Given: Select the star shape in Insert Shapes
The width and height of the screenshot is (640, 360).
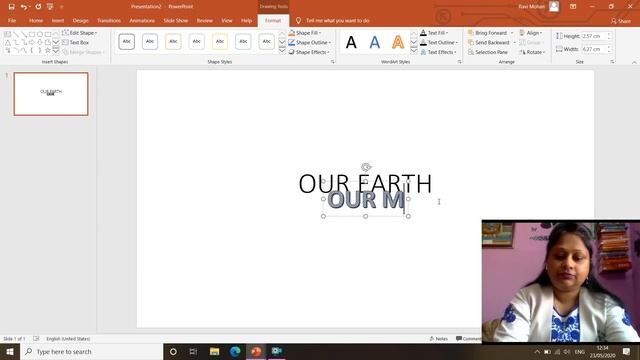Looking at the screenshot, I should click(x=48, y=50).
